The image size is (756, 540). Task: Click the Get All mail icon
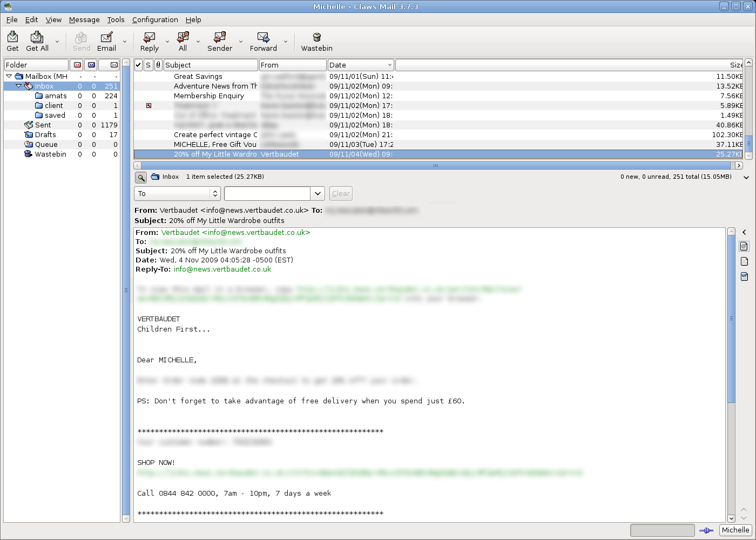tap(37, 37)
